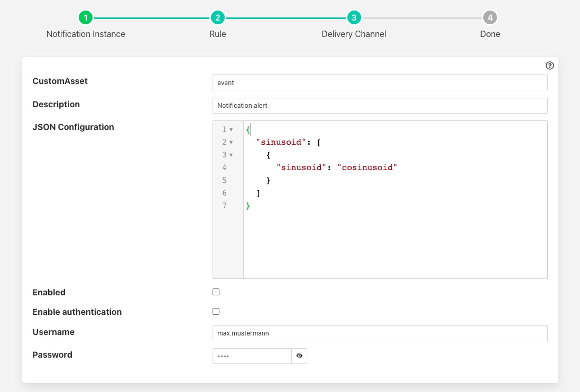This screenshot has width=580, height=392.
Task: Click the Password input field
Action: pos(252,356)
